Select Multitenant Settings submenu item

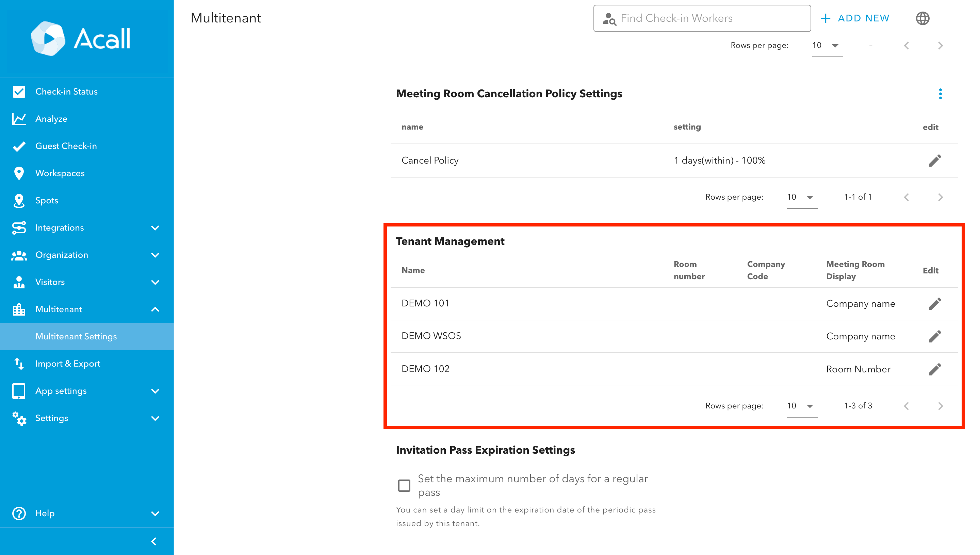87,337
